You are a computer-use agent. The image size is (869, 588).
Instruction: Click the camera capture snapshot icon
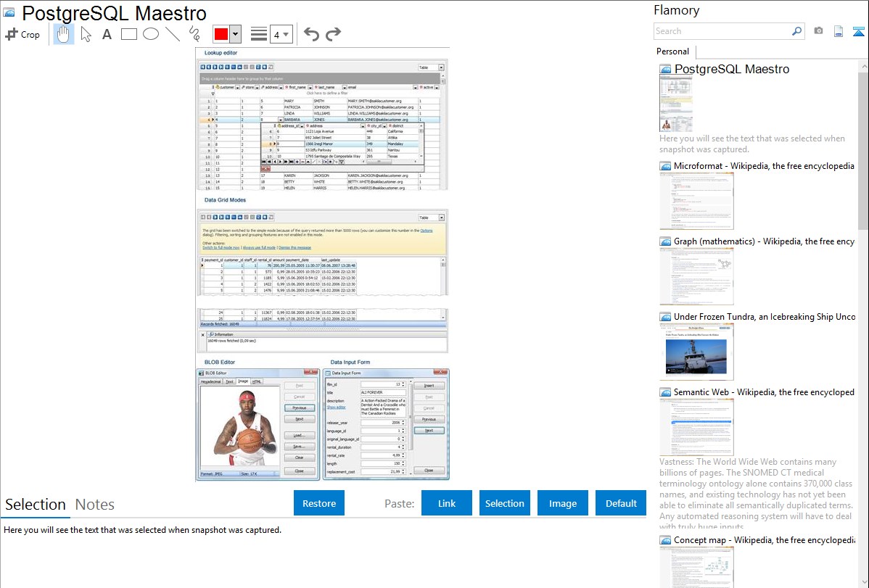coord(818,31)
